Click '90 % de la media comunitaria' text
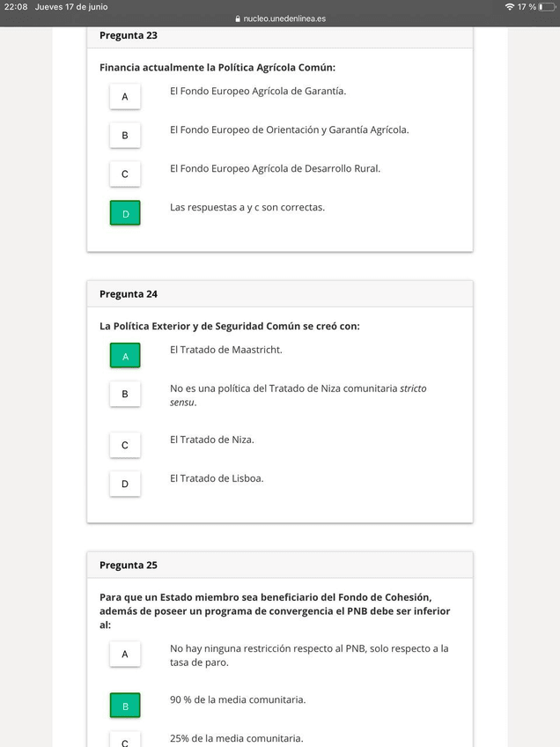 [x=238, y=700]
